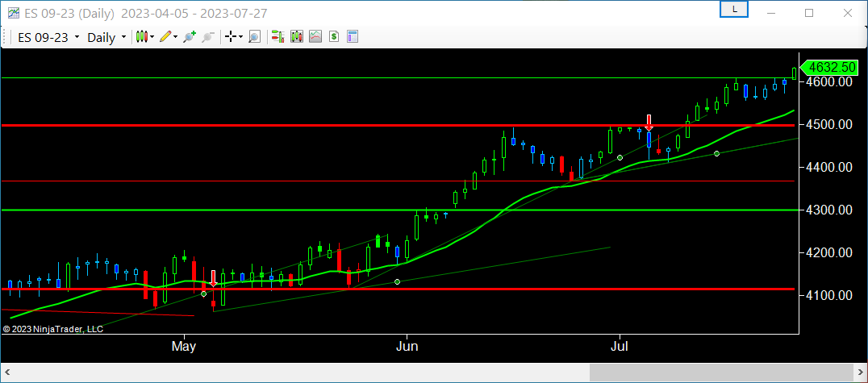868x383 pixels.
Task: Click the zoom in magnifier icon
Action: [x=190, y=37]
